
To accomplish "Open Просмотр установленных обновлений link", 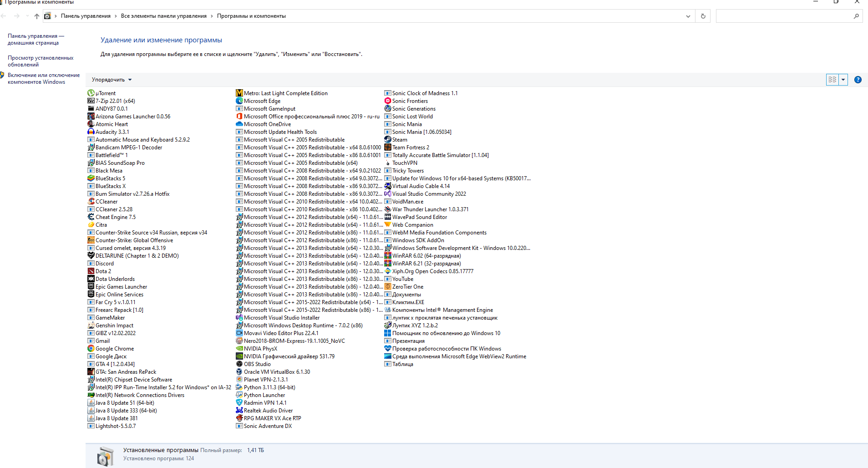I will [x=41, y=61].
